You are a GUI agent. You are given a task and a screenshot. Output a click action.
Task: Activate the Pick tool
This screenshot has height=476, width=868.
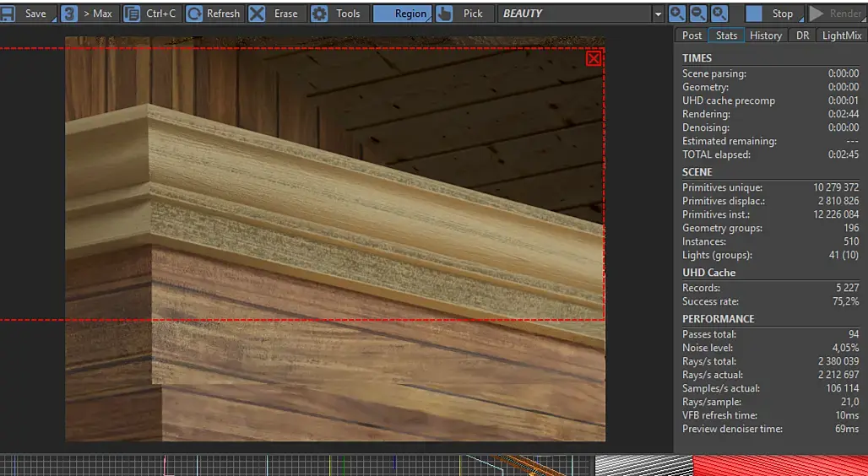[x=465, y=14]
